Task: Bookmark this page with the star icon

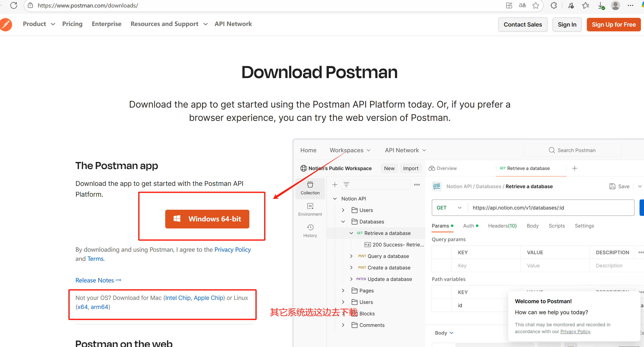Action: tap(536, 5)
